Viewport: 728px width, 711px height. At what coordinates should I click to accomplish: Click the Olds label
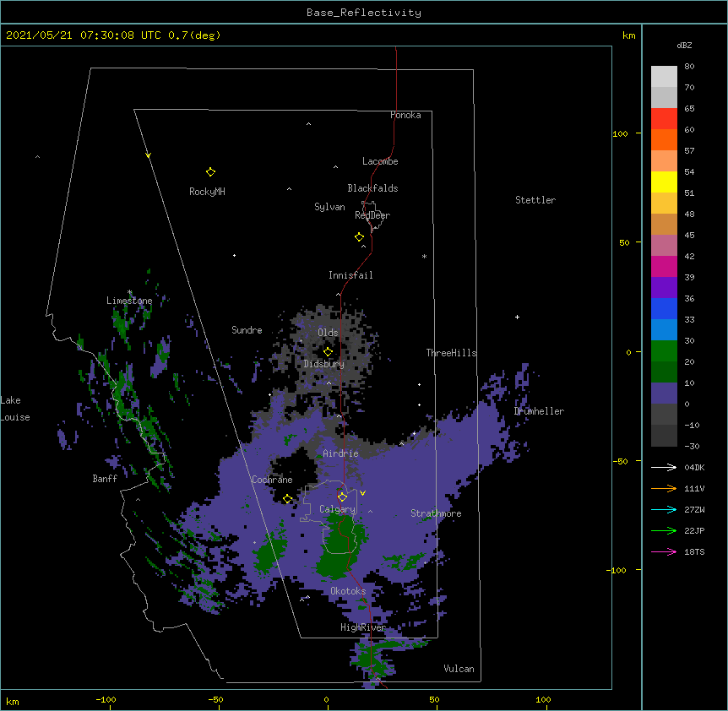click(x=328, y=333)
